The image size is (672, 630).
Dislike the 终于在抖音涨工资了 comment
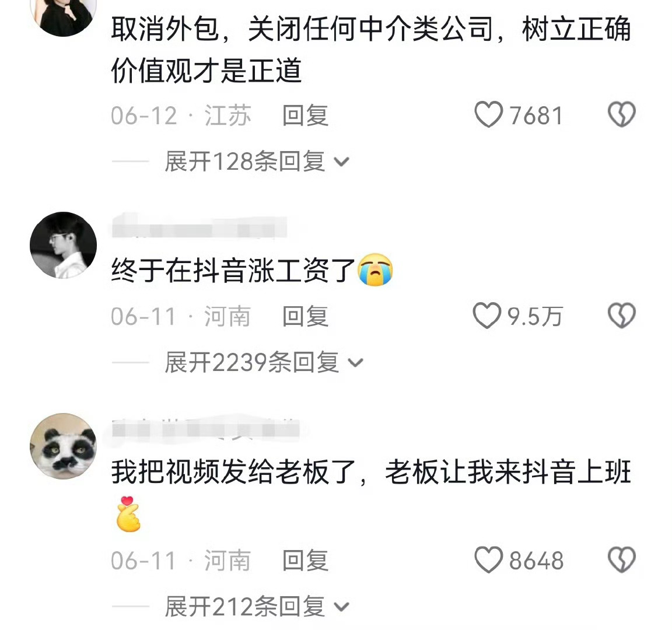click(621, 316)
